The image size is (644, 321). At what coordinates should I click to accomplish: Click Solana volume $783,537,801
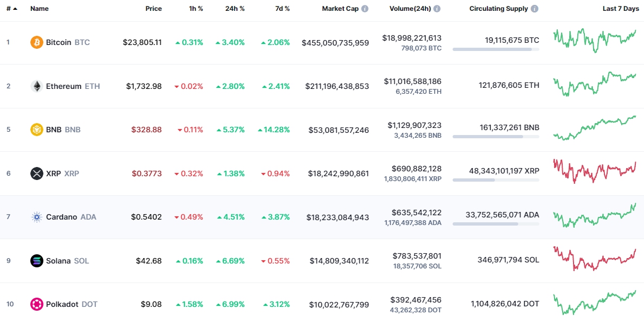(x=417, y=255)
